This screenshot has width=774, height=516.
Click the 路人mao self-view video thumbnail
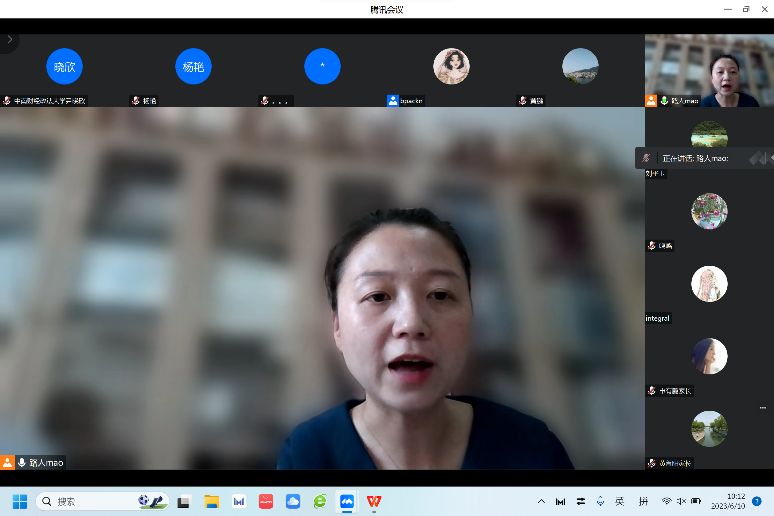click(x=709, y=70)
